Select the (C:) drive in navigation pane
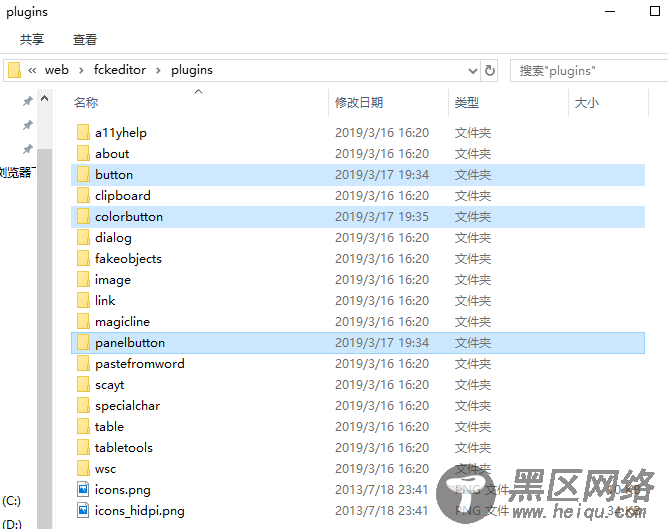668x529 pixels. [x=12, y=500]
